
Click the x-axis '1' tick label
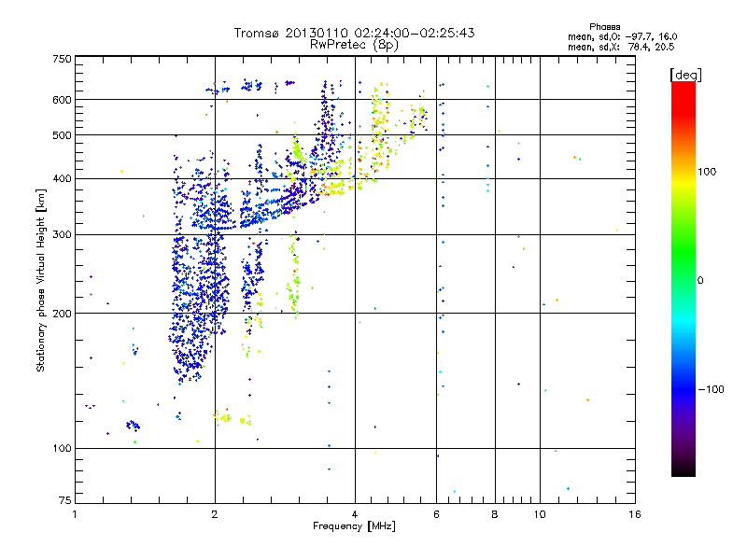(75, 514)
